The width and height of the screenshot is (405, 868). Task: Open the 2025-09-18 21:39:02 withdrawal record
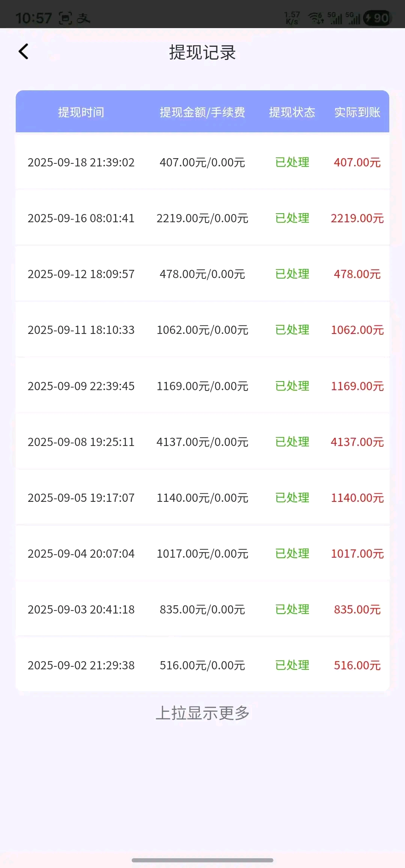tap(81, 162)
